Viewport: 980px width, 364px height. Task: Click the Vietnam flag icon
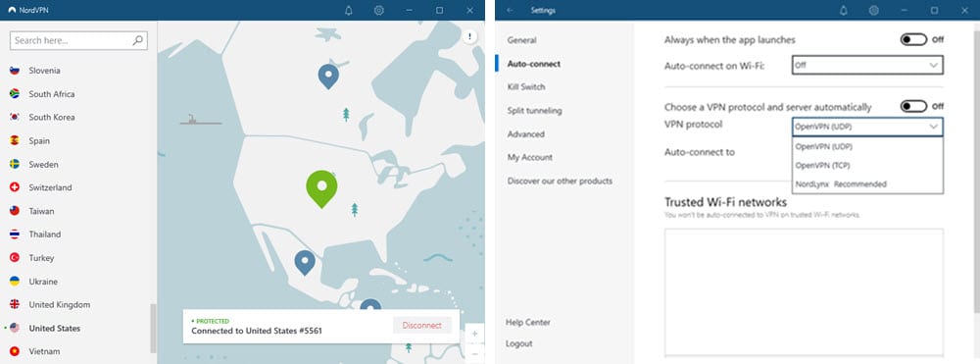tap(15, 351)
